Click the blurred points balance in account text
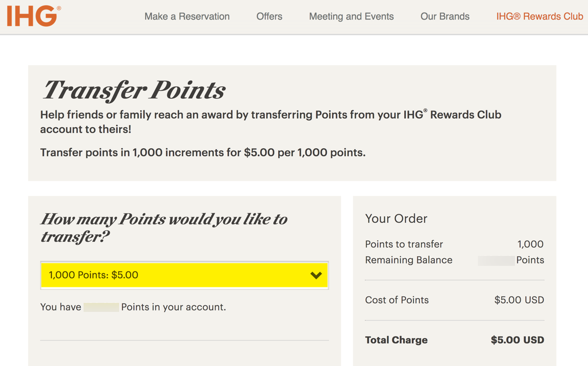The width and height of the screenshot is (588, 366). point(101,307)
